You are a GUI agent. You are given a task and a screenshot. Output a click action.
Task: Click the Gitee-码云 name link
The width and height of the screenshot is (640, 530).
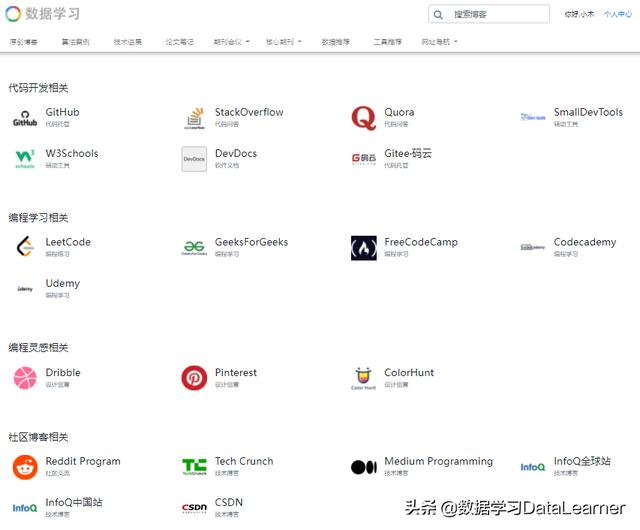point(408,154)
